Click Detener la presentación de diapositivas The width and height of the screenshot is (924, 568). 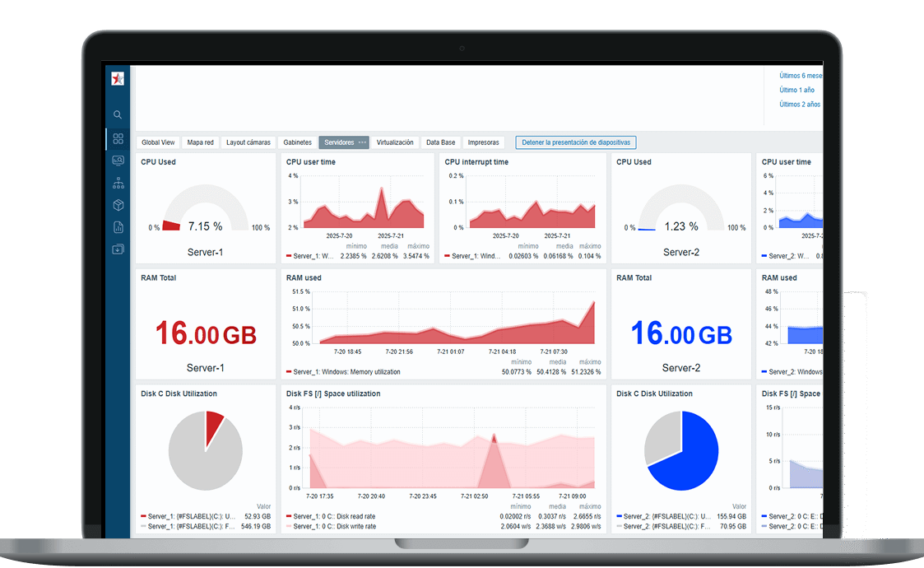pyautogui.click(x=576, y=142)
